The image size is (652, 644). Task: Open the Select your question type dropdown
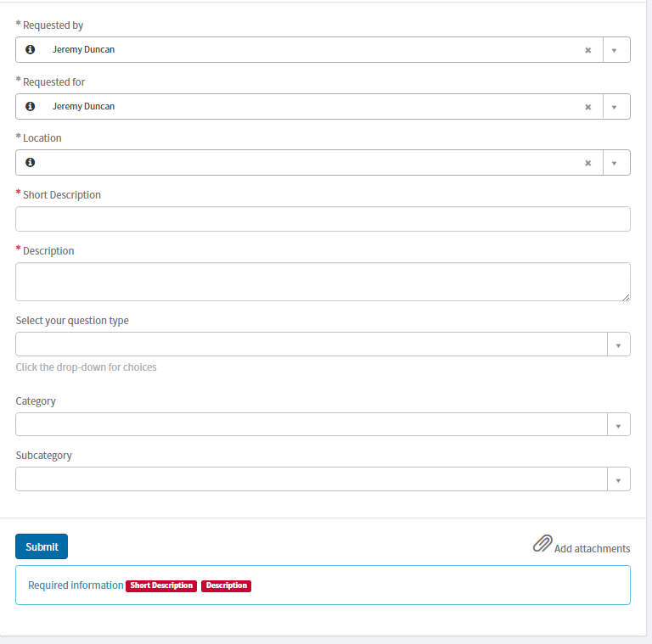[323, 344]
